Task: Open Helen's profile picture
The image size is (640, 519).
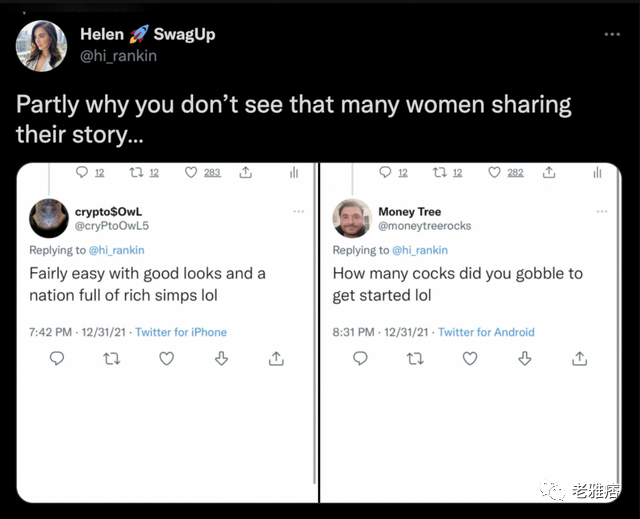Action: 41,45
